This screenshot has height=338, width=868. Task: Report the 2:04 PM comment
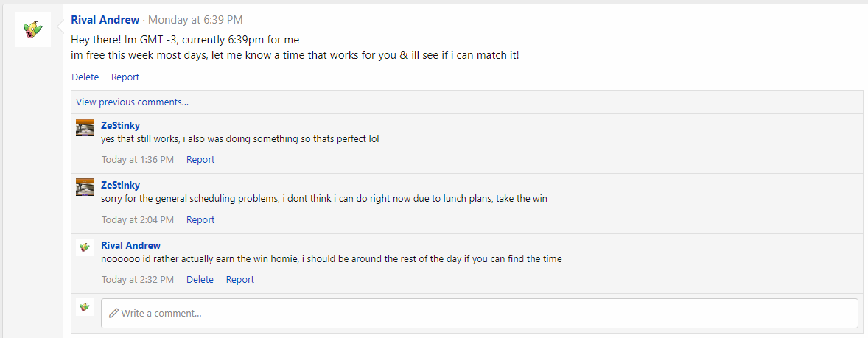tap(200, 219)
